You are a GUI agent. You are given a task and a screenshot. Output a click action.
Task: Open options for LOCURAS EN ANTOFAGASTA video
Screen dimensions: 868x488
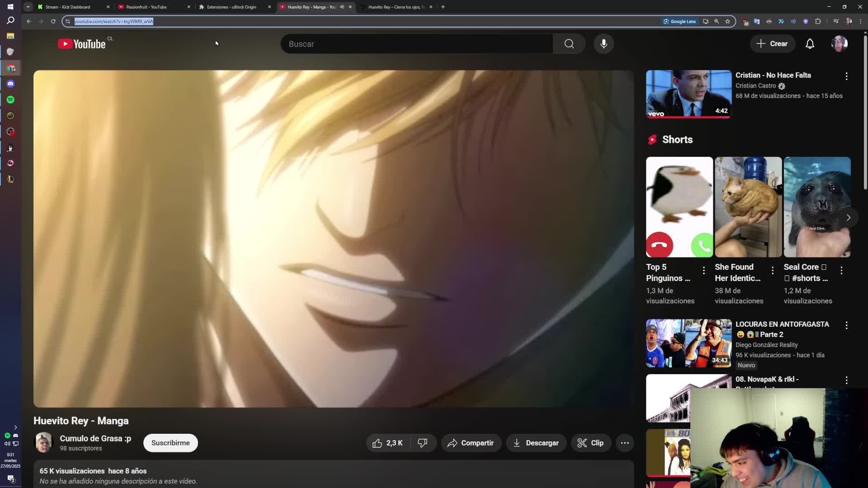coord(846,325)
